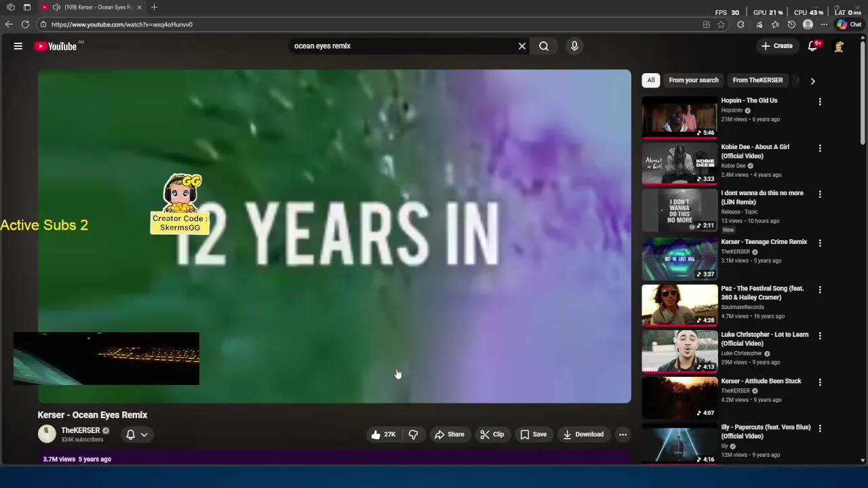Create a Clip of the video
This screenshot has height=488, width=868.
pos(492,434)
